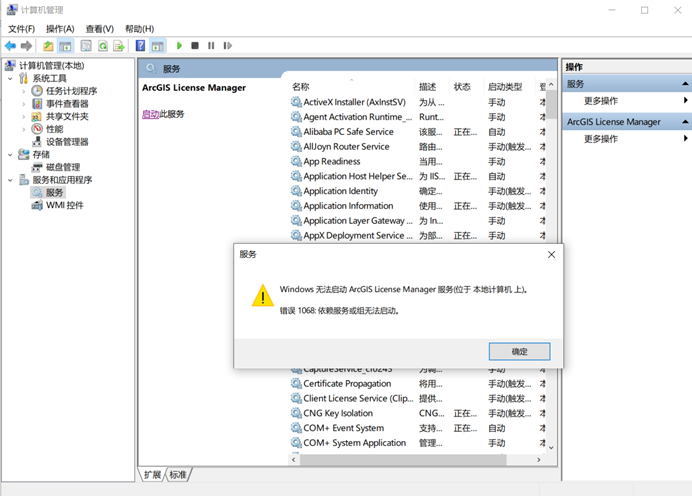Collapse the 系统工具 tree node
Viewport: 692px width, 496px height.
tap(11, 78)
